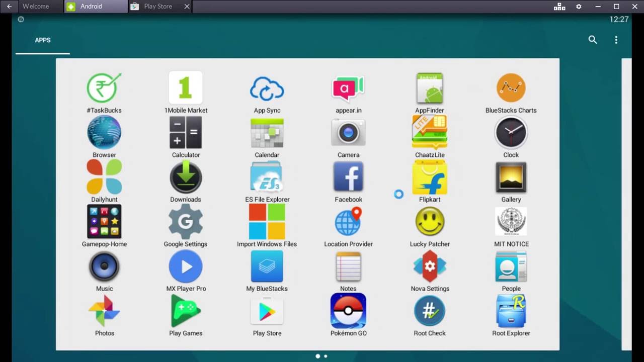Open the three-dot overflow menu
The image size is (644, 362).
tap(616, 40)
